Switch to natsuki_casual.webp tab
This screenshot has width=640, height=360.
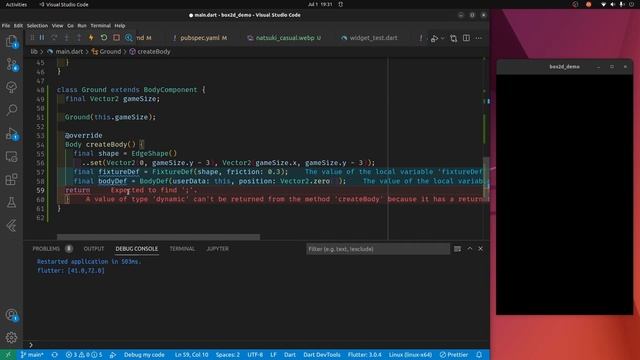[x=284, y=38]
